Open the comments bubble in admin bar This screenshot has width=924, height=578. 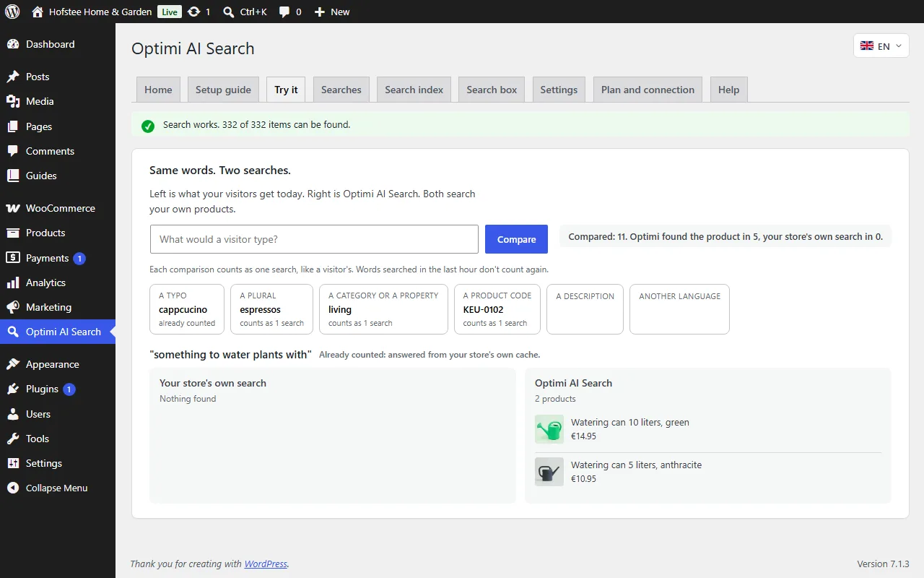(x=285, y=12)
